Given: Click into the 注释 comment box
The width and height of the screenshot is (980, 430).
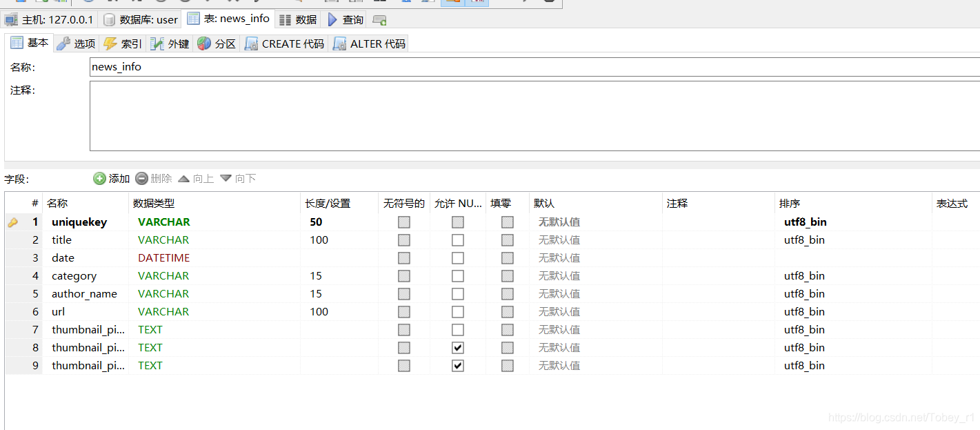Looking at the screenshot, I should (x=534, y=116).
